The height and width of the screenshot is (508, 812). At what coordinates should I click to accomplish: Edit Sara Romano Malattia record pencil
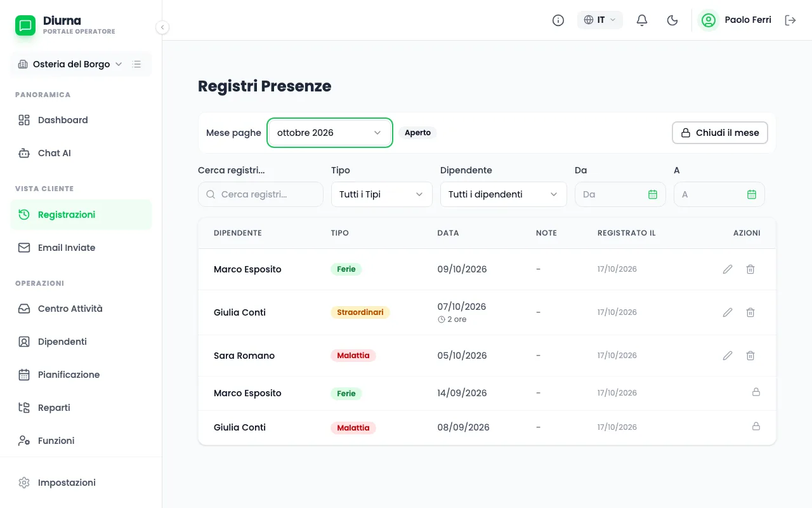tap(728, 356)
